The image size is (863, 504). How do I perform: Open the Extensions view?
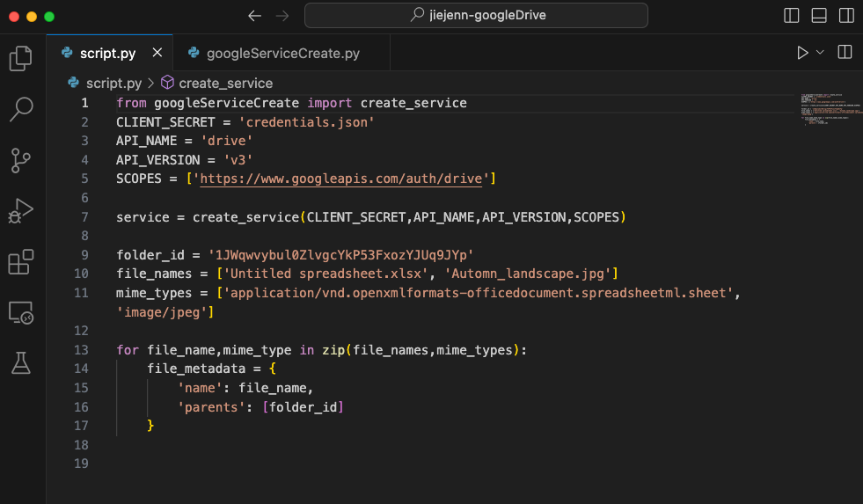coord(21,261)
